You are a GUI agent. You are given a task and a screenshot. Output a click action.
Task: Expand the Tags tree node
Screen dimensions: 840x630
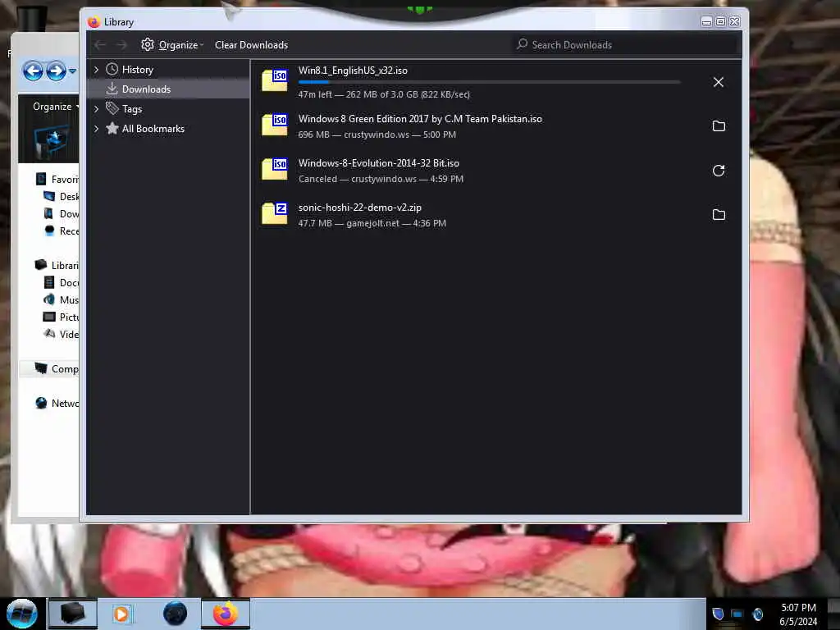tap(97, 109)
